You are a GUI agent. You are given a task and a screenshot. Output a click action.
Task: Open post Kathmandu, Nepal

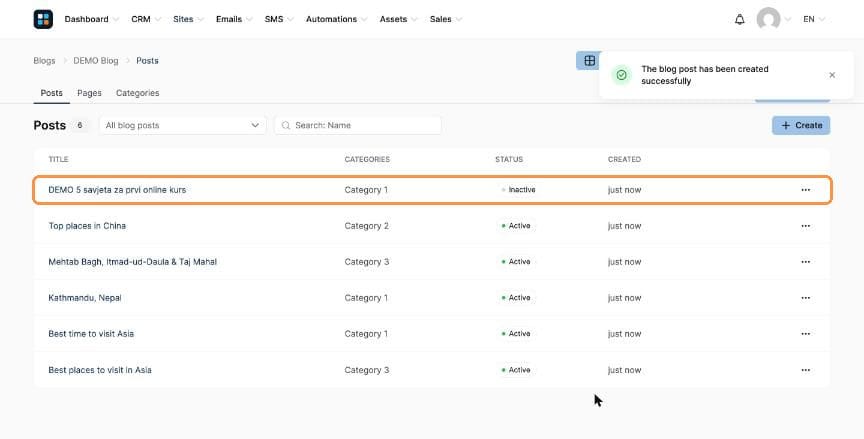tap(85, 298)
